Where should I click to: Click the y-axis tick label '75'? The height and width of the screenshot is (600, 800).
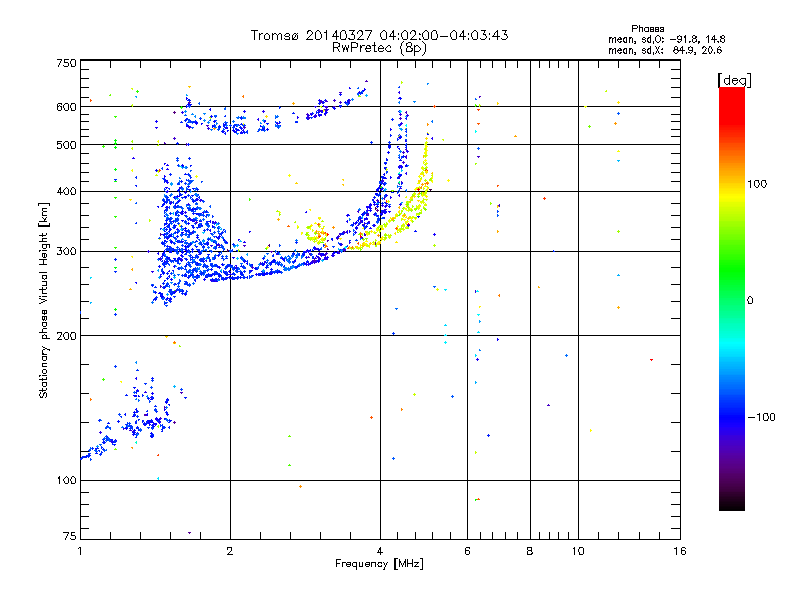(70, 536)
